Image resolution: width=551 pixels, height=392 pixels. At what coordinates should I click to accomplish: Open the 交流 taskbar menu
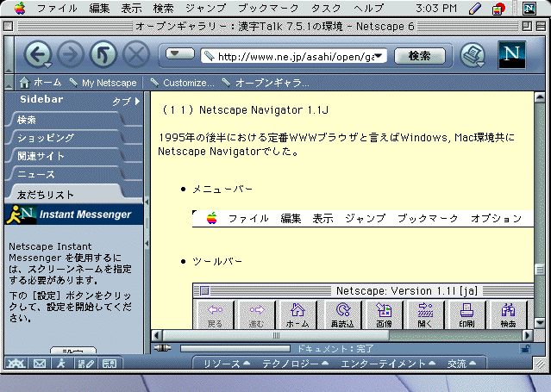point(461,364)
